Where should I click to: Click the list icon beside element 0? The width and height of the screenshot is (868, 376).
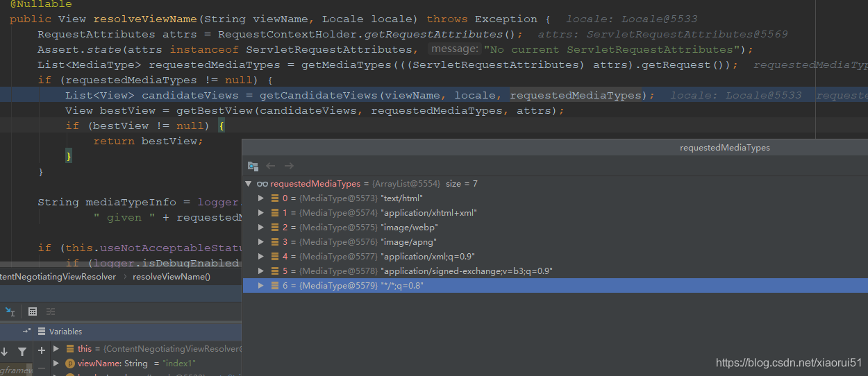[x=276, y=198]
